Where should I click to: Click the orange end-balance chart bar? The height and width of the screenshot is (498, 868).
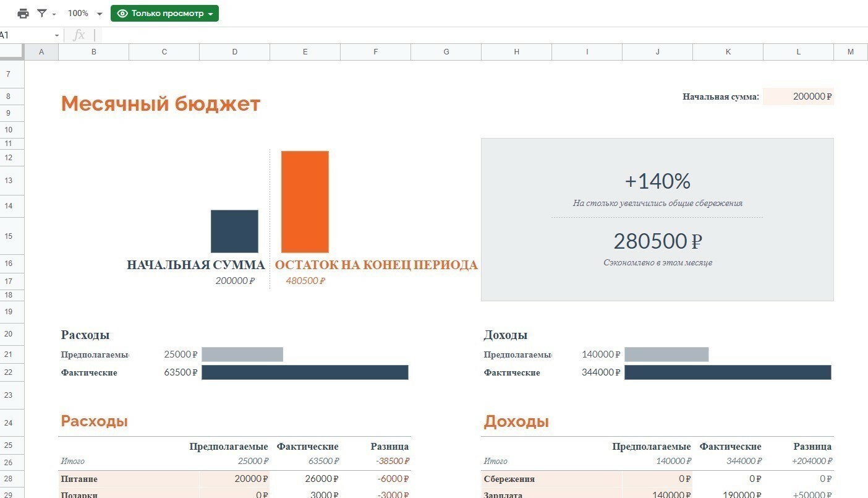pyautogui.click(x=305, y=202)
